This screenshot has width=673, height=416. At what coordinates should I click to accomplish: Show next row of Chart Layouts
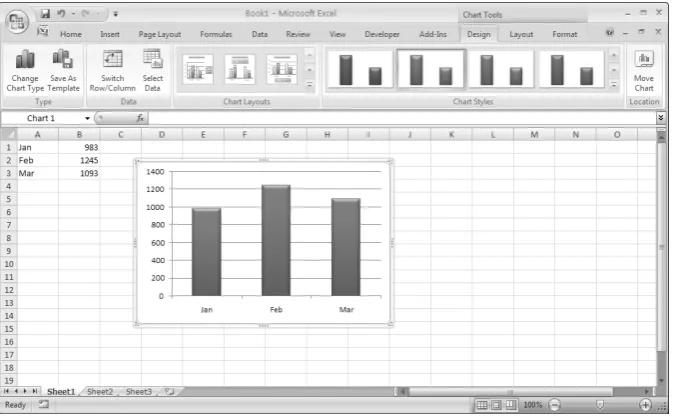[x=309, y=70]
